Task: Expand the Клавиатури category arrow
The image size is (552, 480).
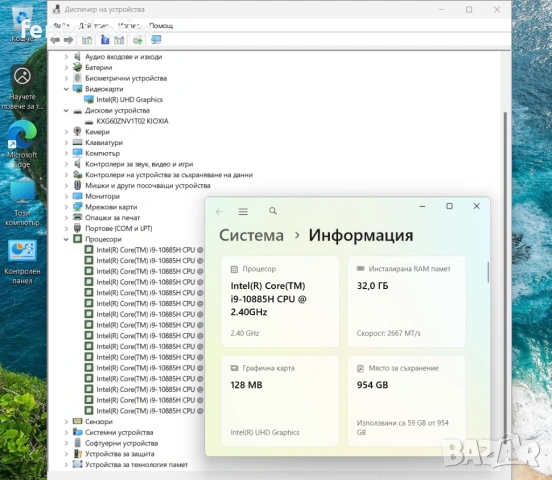Action: [x=66, y=143]
